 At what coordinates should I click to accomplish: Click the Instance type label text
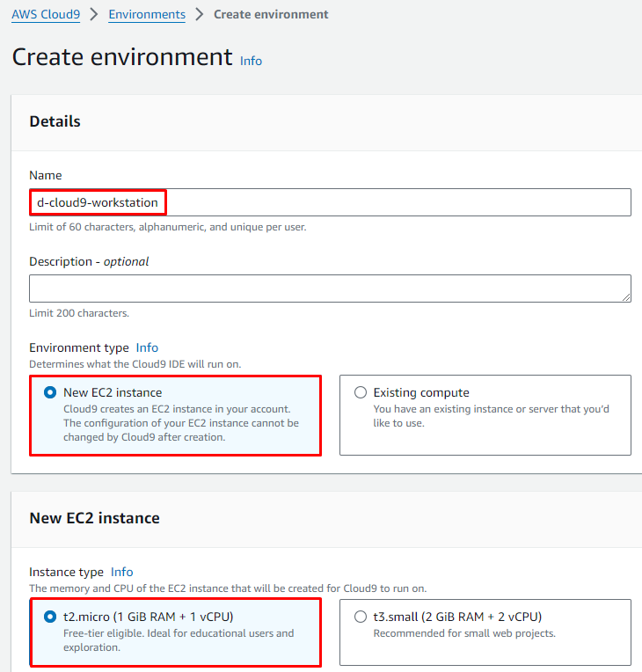(66, 572)
